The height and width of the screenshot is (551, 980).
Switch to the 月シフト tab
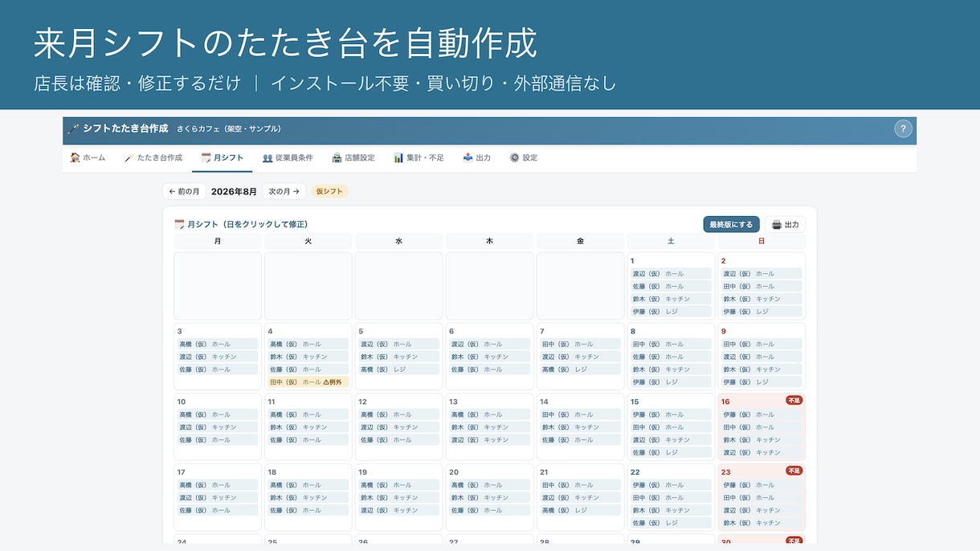[x=223, y=157]
